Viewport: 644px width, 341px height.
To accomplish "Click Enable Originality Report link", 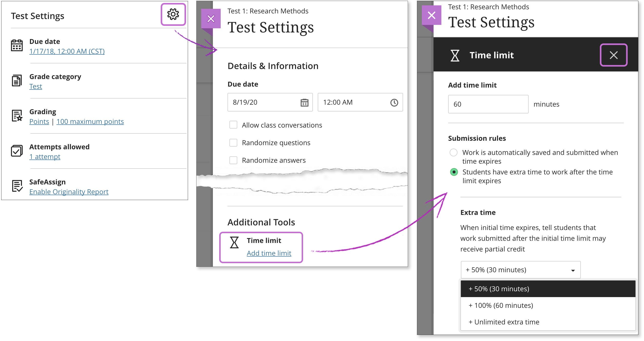I will (x=69, y=192).
